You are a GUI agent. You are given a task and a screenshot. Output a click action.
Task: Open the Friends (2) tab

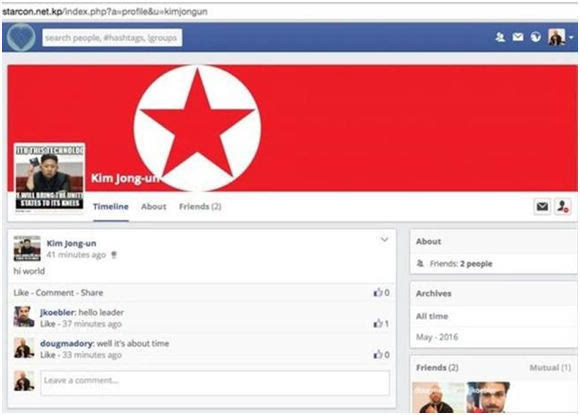[200, 206]
